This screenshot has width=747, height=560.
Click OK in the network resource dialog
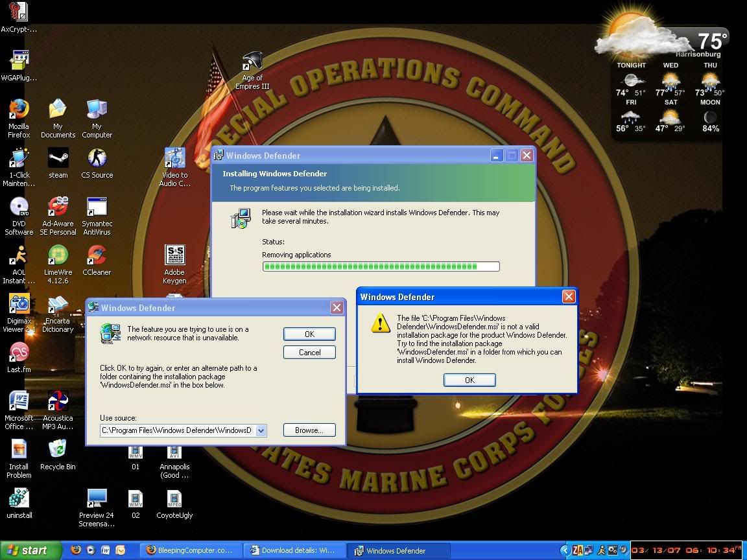click(310, 334)
